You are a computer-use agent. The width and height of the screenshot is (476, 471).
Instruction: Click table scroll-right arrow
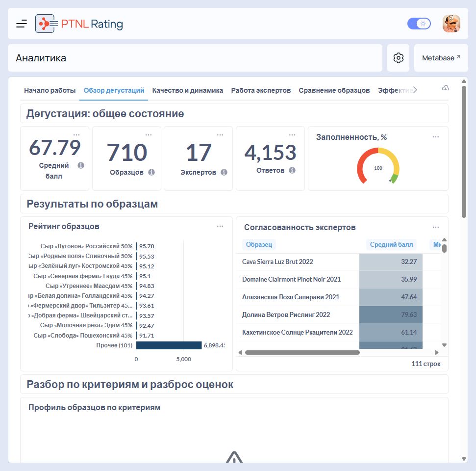click(436, 352)
